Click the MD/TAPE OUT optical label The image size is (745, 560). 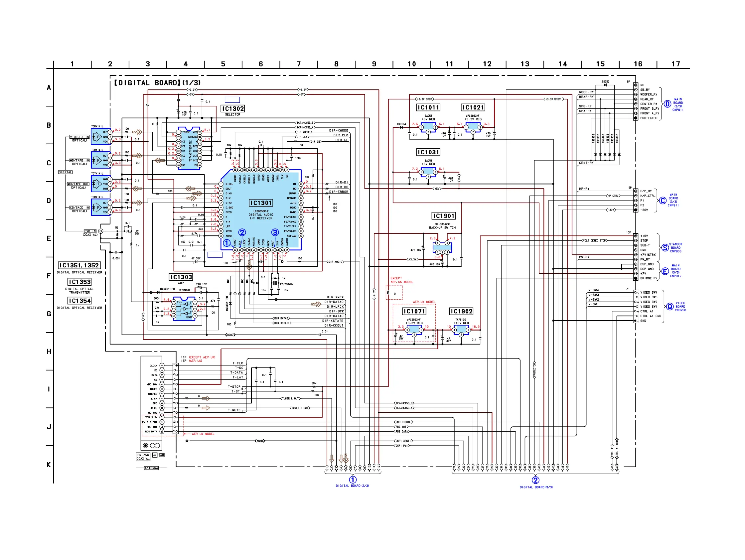tap(78, 184)
